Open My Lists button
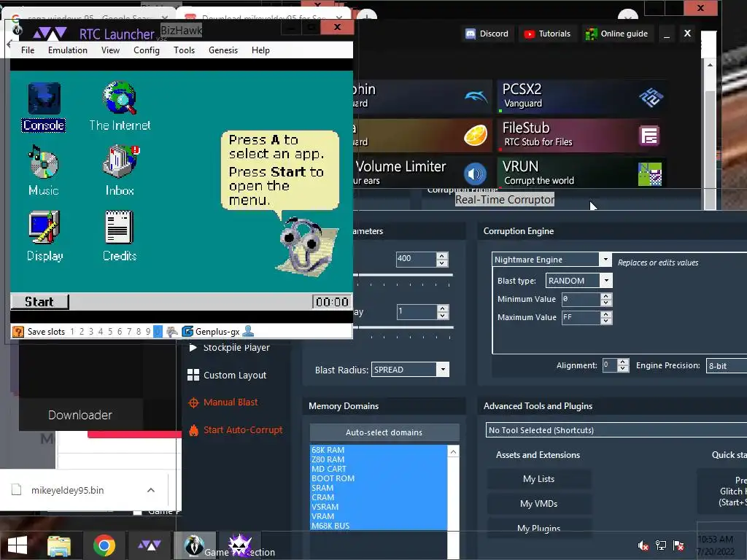 538,479
